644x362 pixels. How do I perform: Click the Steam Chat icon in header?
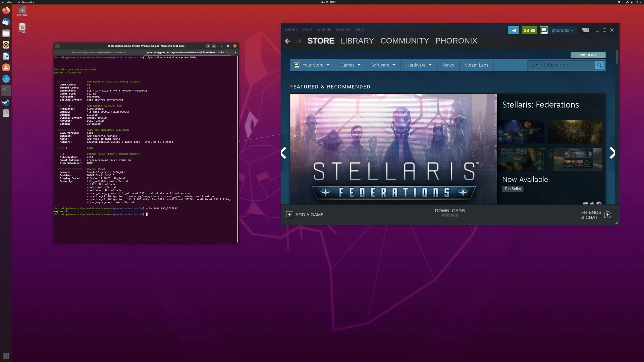[x=544, y=30]
